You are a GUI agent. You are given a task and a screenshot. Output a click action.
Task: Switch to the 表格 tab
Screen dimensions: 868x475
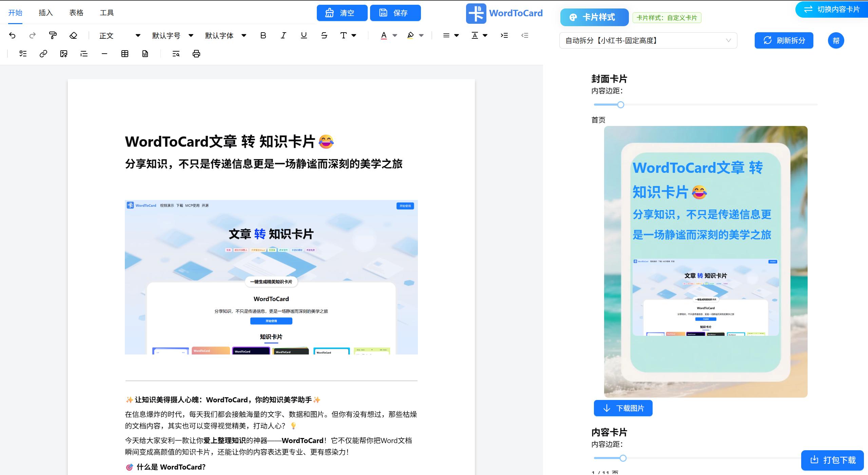[x=76, y=13]
